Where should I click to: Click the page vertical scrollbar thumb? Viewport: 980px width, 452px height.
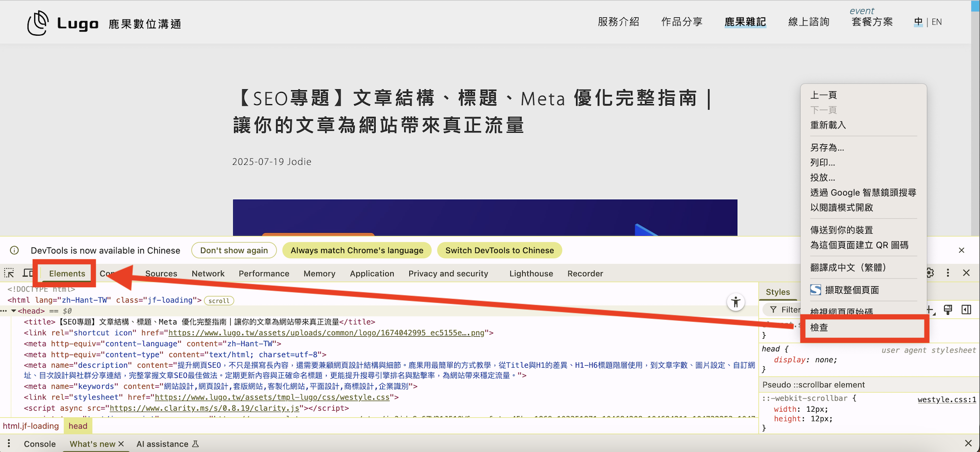tap(975, 6)
